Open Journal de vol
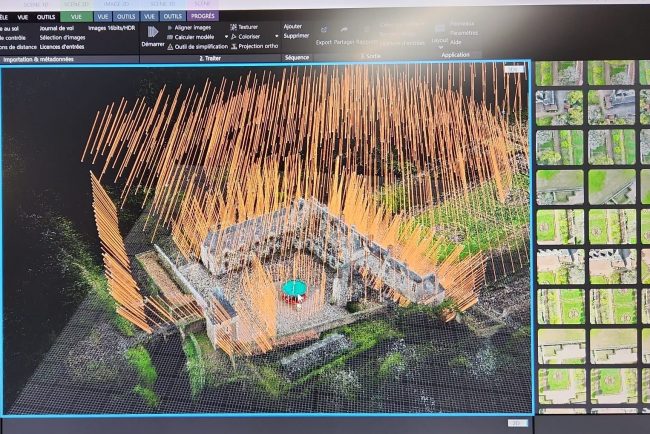Viewport: 650px width, 434px height. pyautogui.click(x=57, y=28)
